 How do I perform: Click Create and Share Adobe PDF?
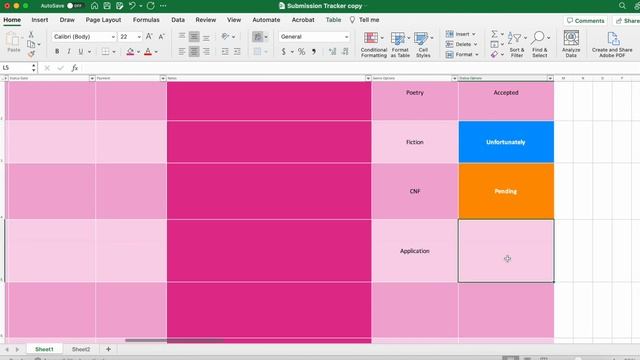coord(612,44)
